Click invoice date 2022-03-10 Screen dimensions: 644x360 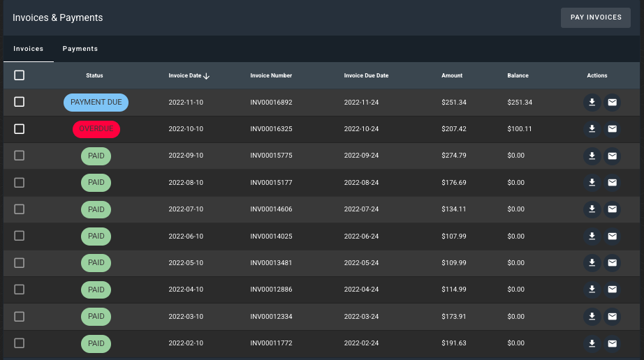pos(186,317)
